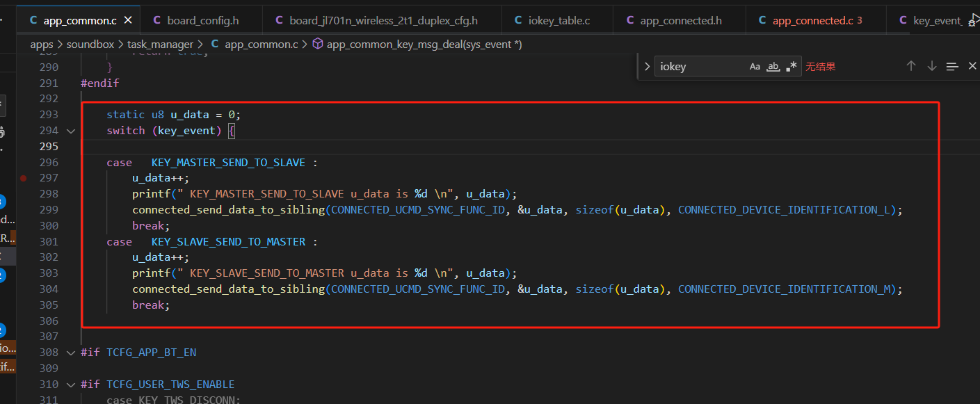
Task: Collapse the switch block at line 294
Action: click(71, 131)
